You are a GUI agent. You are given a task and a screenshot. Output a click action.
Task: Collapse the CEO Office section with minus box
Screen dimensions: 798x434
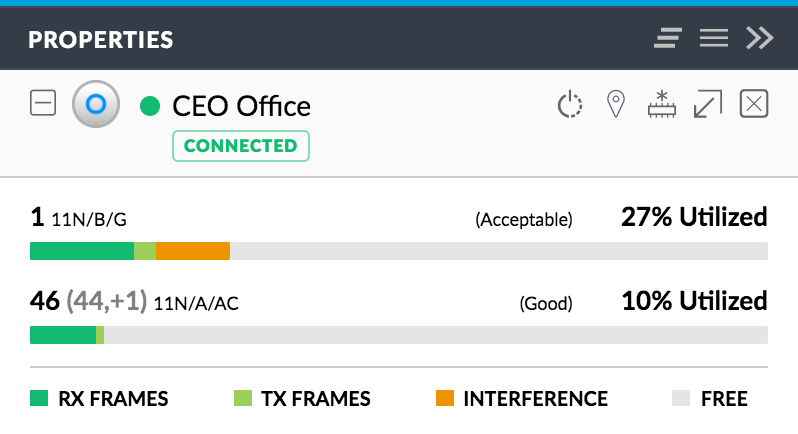click(43, 103)
